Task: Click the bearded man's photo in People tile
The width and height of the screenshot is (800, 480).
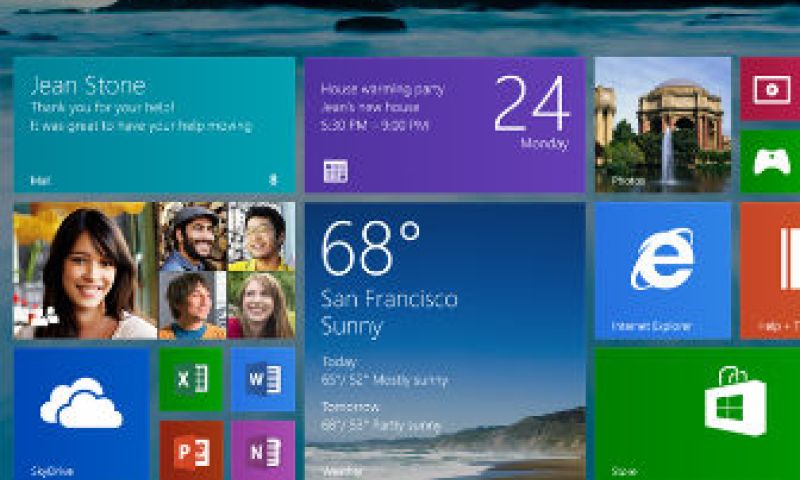Action: click(x=192, y=236)
